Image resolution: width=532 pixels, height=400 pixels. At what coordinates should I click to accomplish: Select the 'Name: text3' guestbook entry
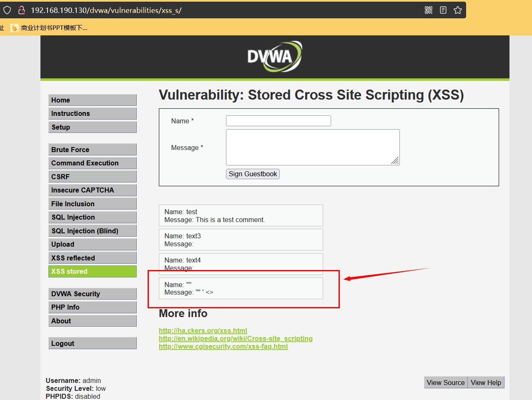[241, 240]
